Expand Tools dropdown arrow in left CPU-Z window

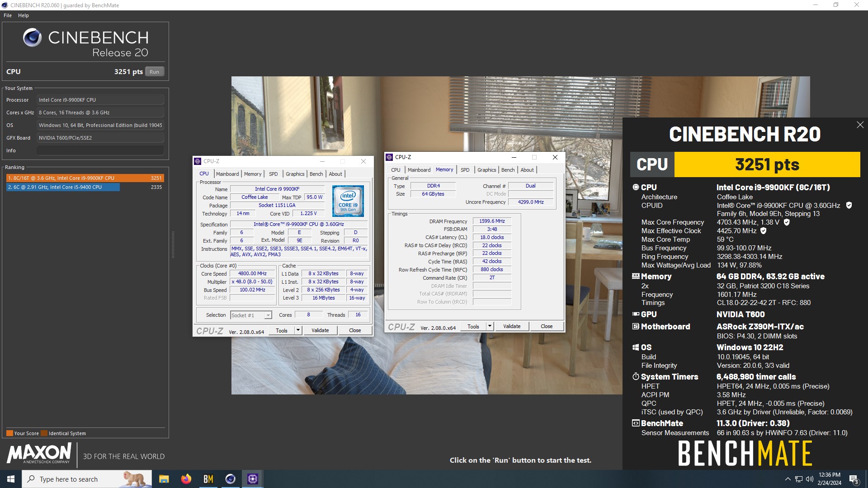tap(298, 330)
